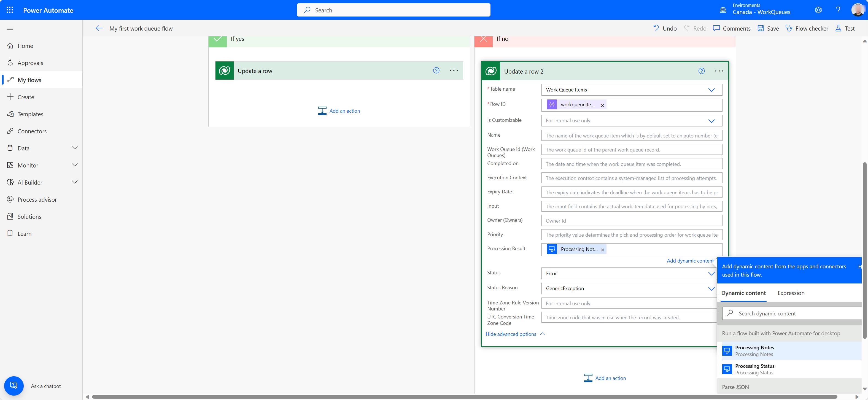The image size is (868, 400).
Task: Click Undo in the command bar
Action: click(665, 28)
